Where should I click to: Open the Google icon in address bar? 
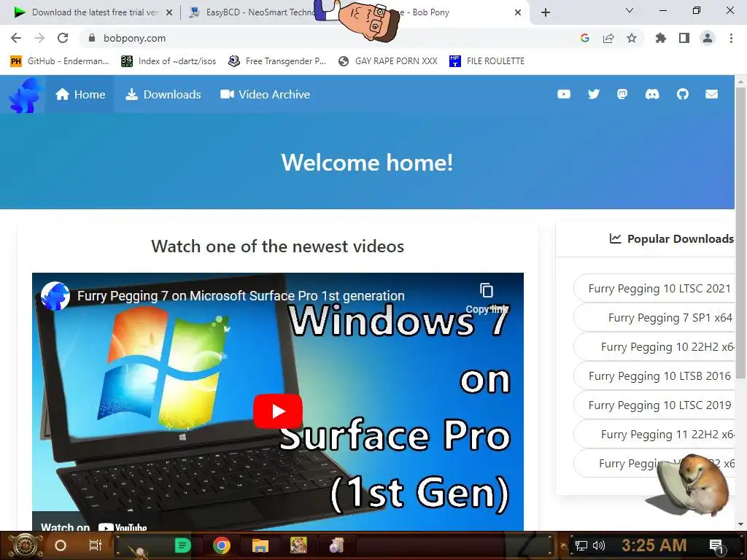point(585,38)
